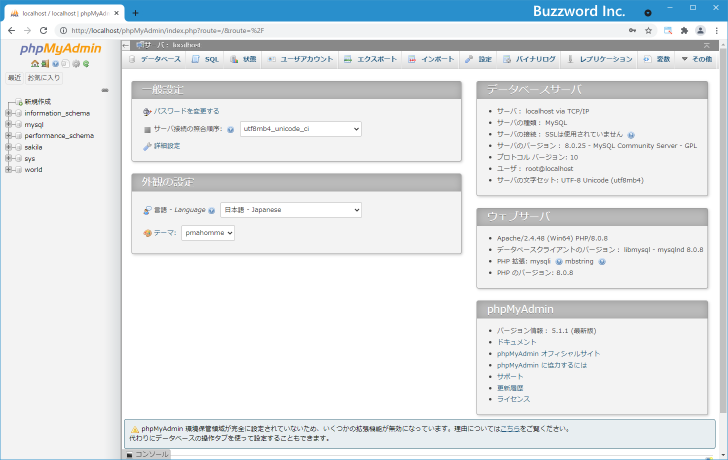Click the database icon next to world
Screen dimensions: 728x460
[x=19, y=170]
